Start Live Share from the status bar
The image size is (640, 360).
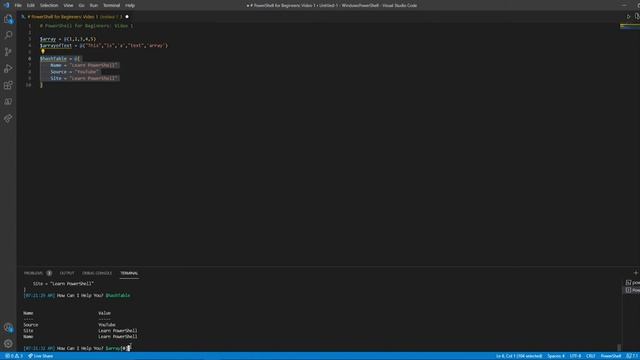(40, 356)
